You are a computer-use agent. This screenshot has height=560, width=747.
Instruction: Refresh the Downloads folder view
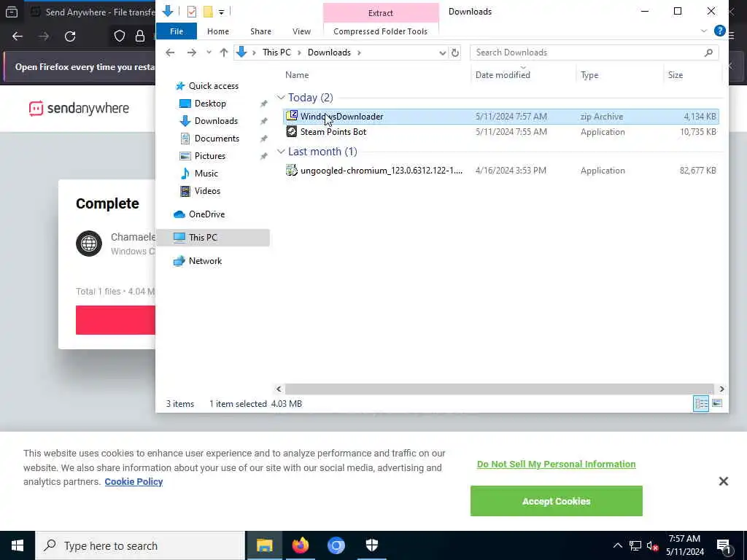pos(455,52)
